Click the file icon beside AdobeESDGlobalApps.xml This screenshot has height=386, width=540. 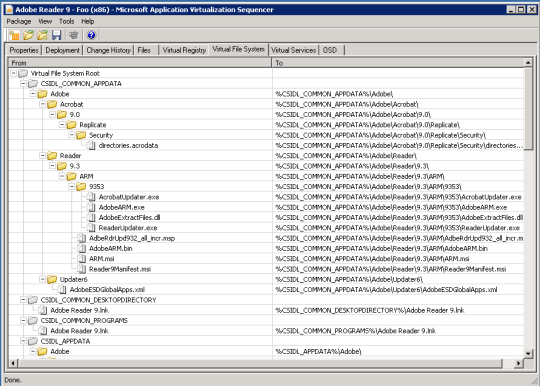(62, 290)
